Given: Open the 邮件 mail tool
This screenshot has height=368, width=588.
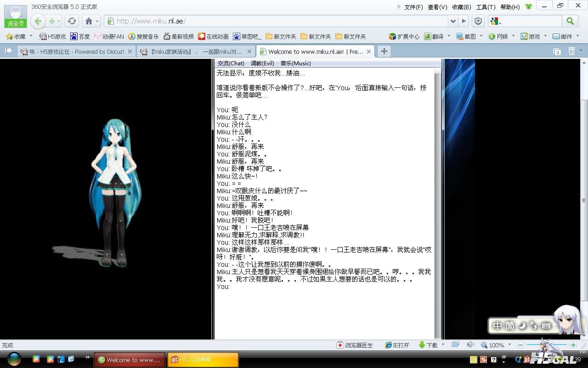Looking at the screenshot, I should [x=562, y=36].
